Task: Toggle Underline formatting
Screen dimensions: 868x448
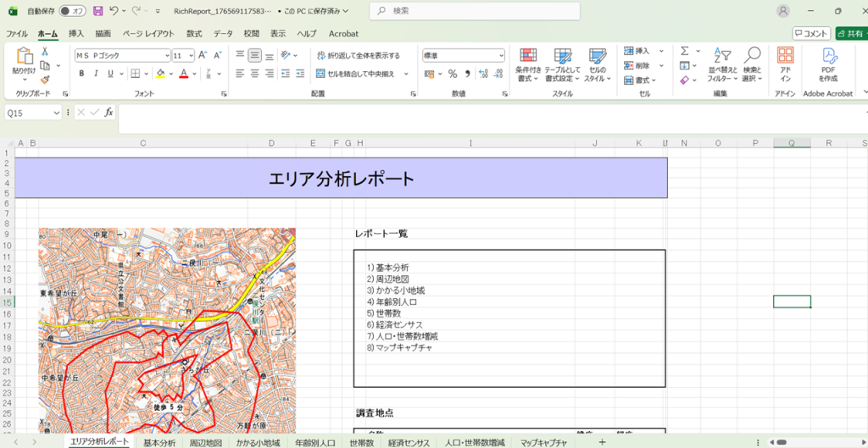Action: click(110, 74)
